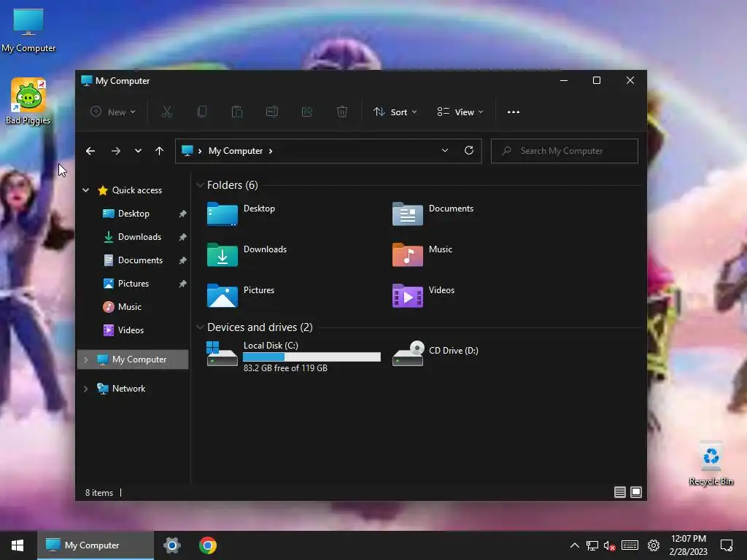
Task: Go back with the left arrow
Action: click(x=90, y=151)
